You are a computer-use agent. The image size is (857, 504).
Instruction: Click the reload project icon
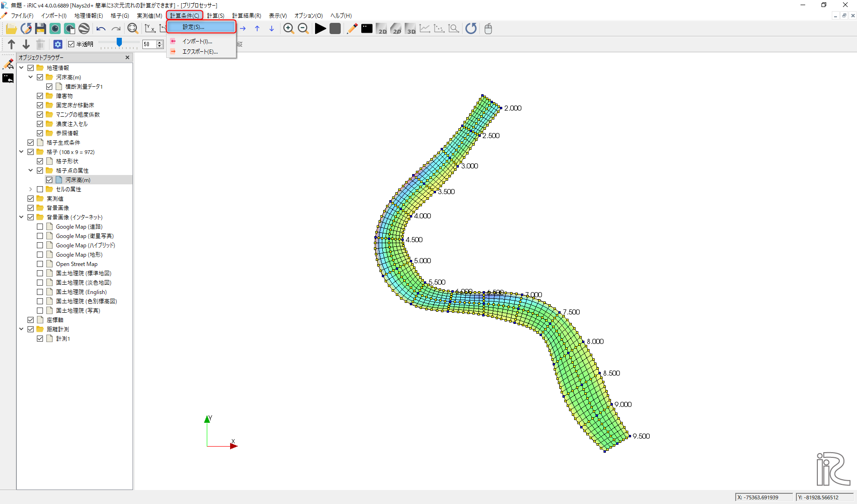(26, 29)
